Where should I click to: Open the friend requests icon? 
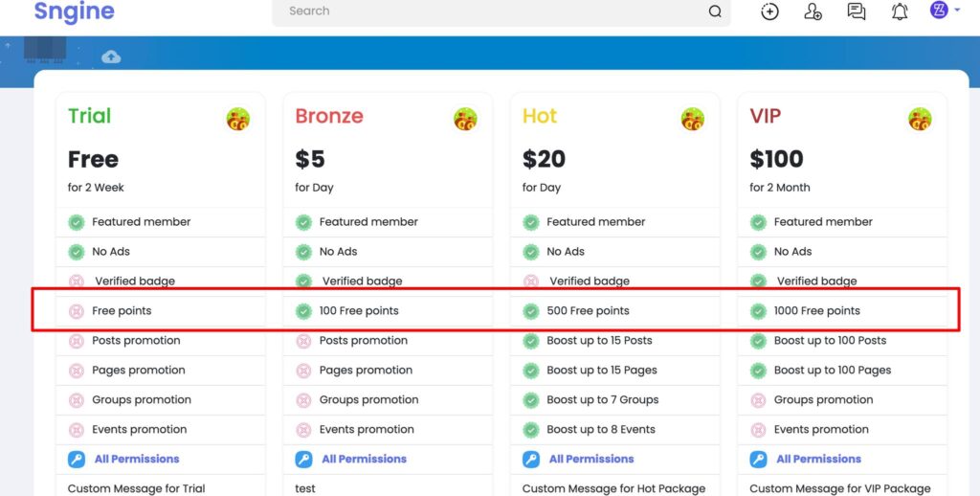(813, 11)
